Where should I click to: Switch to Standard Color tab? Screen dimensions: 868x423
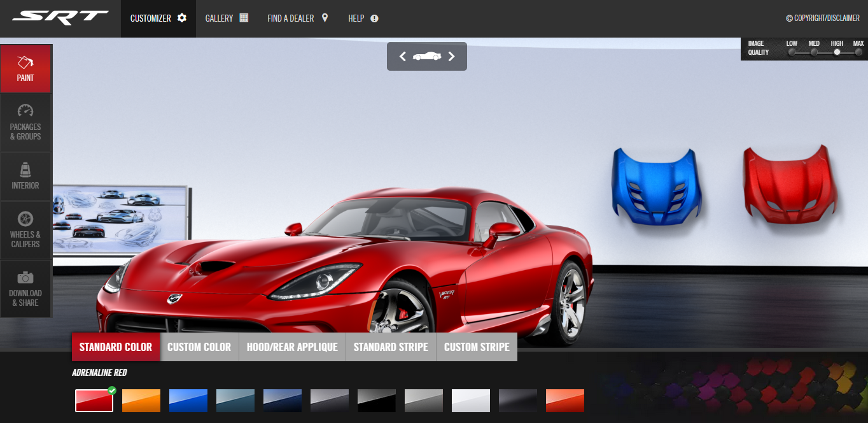(116, 347)
